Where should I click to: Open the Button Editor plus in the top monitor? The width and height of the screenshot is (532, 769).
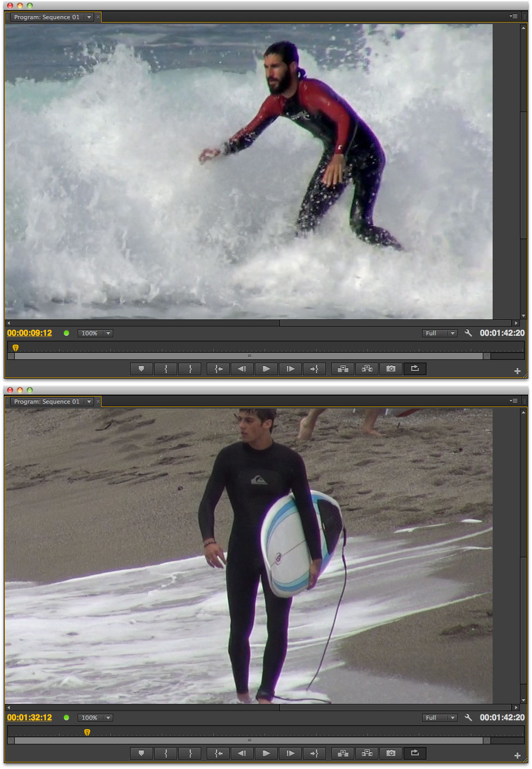[517, 371]
